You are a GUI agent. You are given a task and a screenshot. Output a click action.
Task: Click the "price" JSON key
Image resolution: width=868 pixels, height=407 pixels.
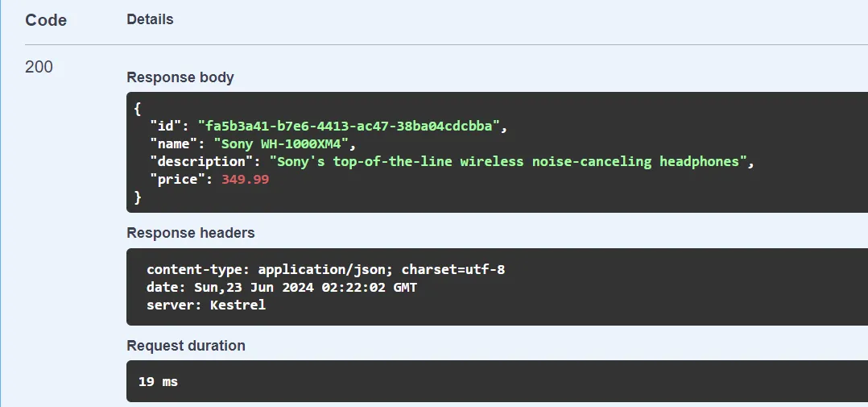click(177, 179)
